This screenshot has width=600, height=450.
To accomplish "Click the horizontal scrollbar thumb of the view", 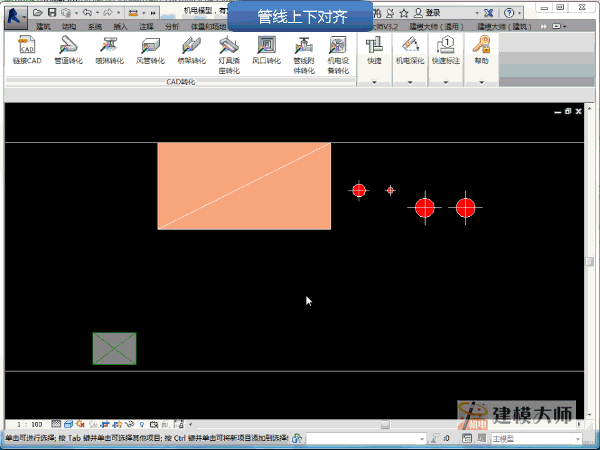I will (385, 424).
